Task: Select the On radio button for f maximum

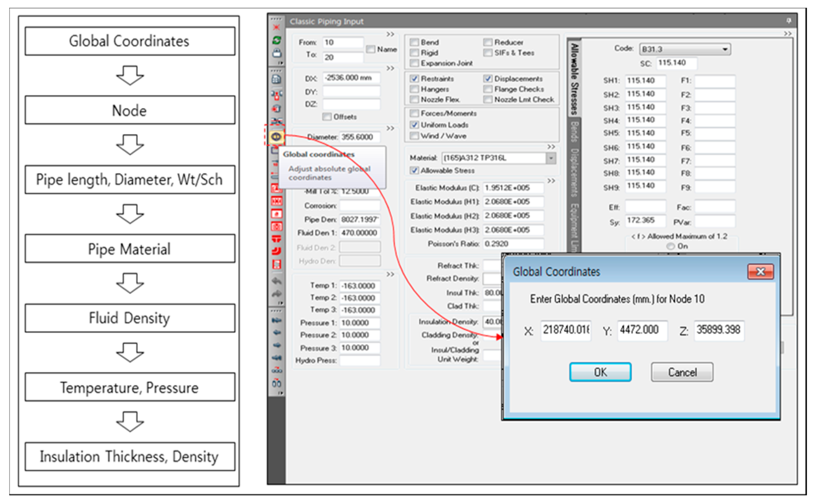Action: click(670, 246)
